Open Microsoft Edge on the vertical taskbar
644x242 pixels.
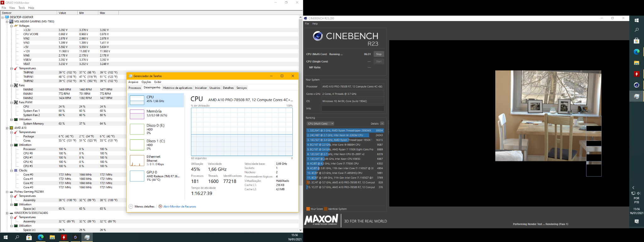click(636, 52)
